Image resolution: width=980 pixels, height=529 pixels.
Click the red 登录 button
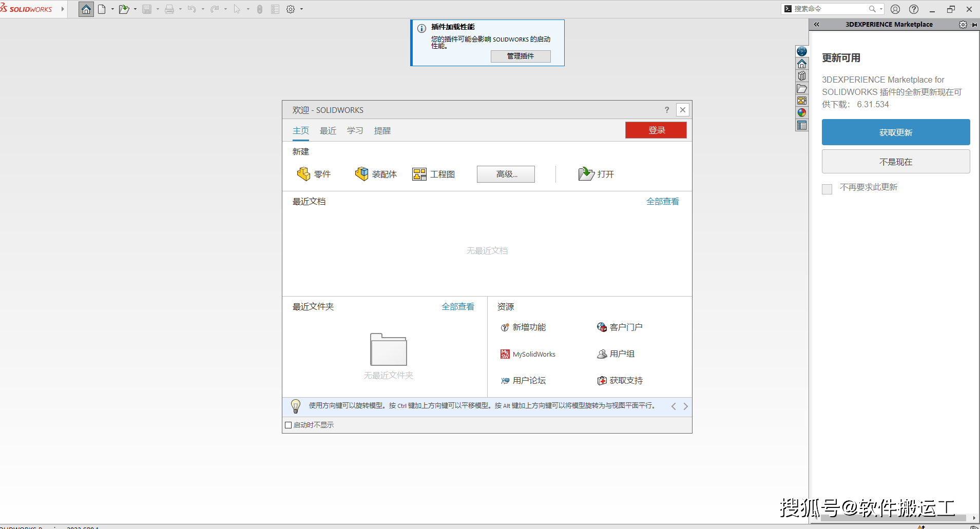[x=656, y=130]
